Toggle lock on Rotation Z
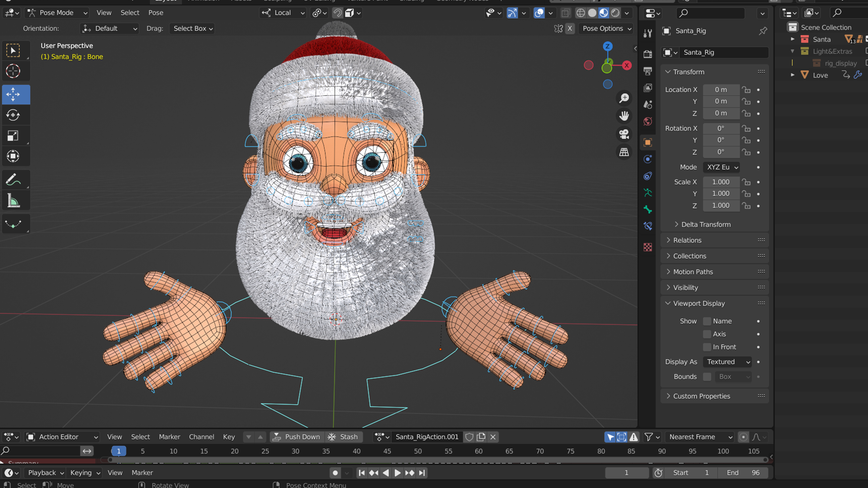 [x=746, y=152]
